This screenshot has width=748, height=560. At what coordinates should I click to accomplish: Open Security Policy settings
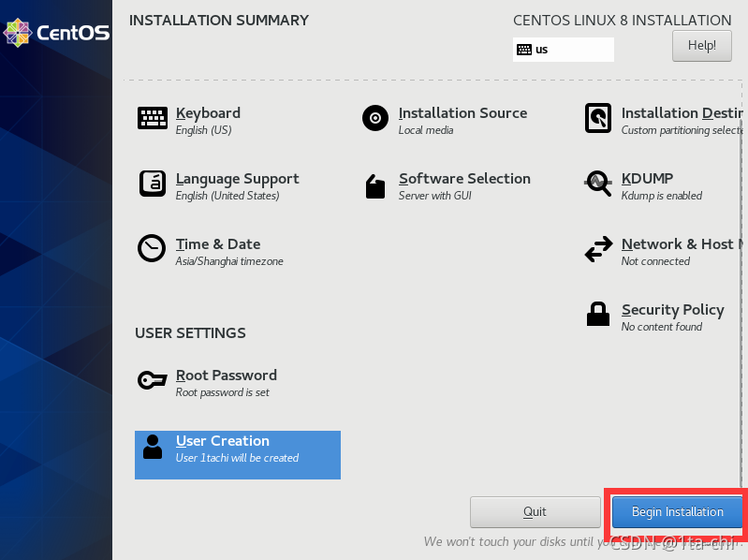pos(672,310)
